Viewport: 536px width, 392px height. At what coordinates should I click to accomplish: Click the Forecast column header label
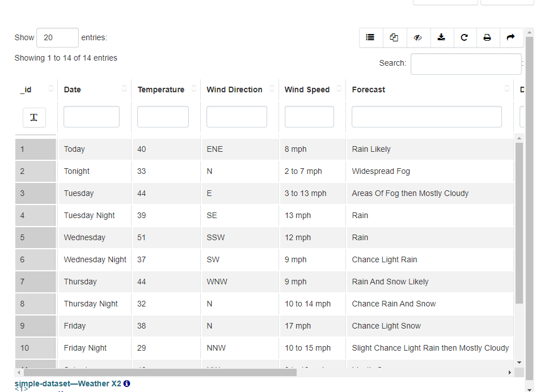pyautogui.click(x=368, y=90)
